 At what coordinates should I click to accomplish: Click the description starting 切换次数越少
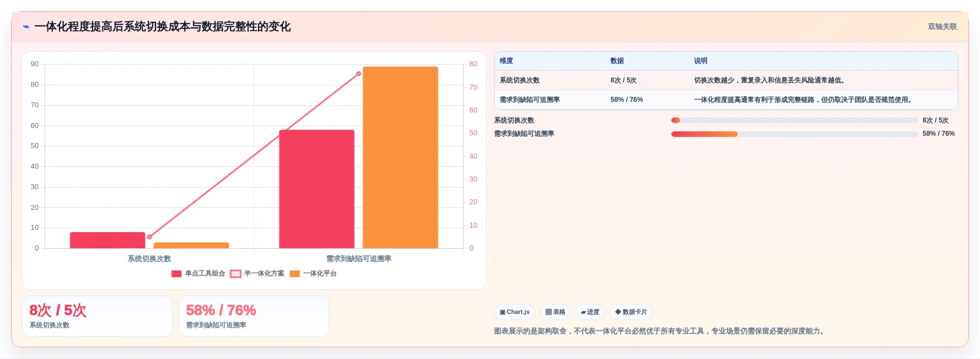pos(771,80)
